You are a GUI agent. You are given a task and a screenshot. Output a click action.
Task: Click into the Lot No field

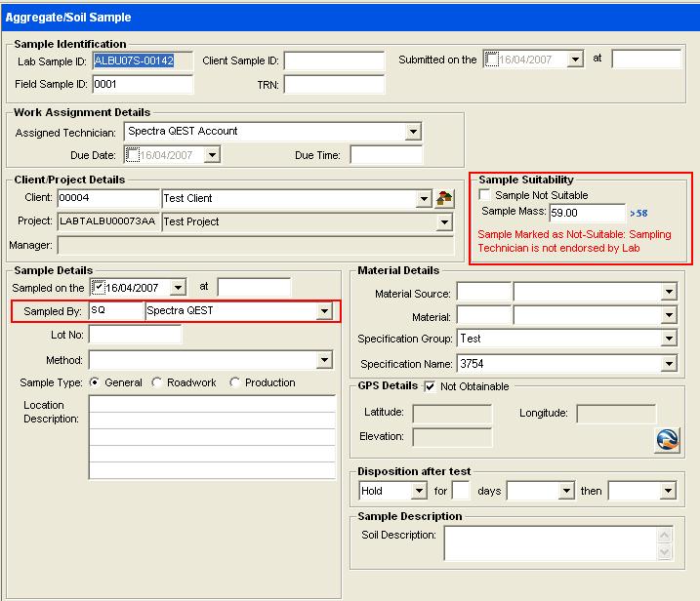click(135, 336)
